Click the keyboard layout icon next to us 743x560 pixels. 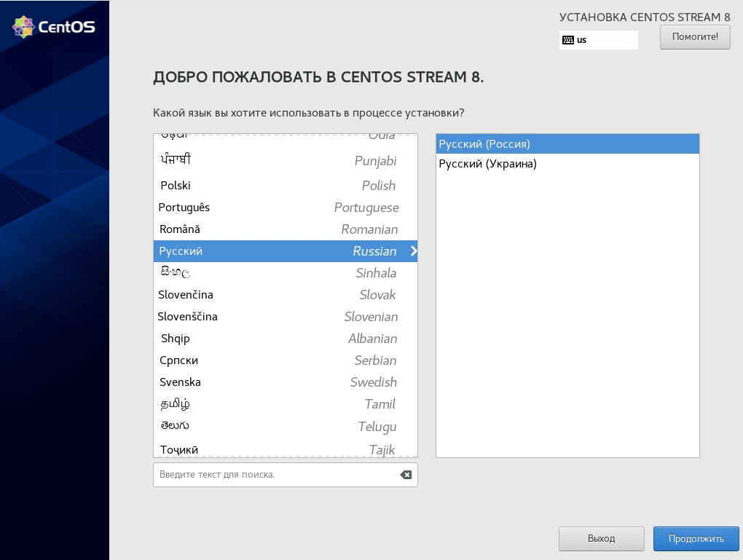(567, 40)
